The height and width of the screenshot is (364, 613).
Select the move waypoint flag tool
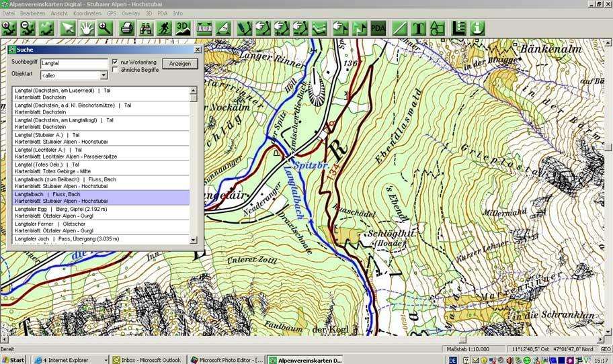point(341,28)
